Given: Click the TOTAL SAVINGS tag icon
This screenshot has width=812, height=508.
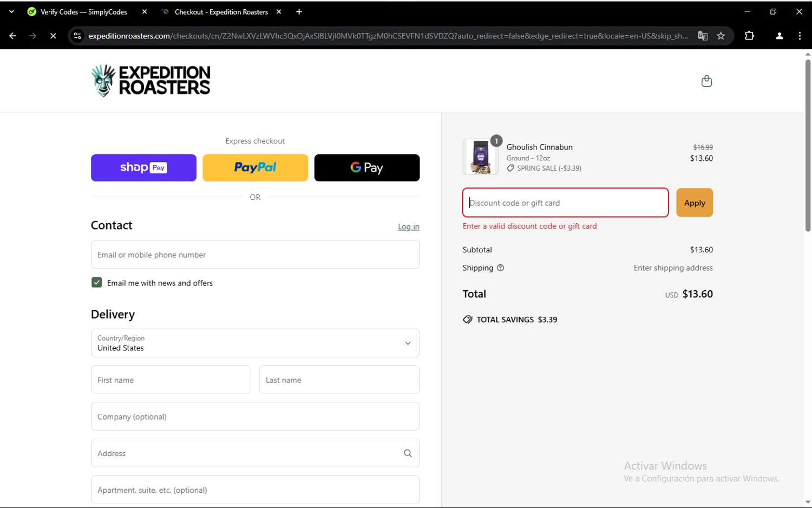Looking at the screenshot, I should point(468,320).
